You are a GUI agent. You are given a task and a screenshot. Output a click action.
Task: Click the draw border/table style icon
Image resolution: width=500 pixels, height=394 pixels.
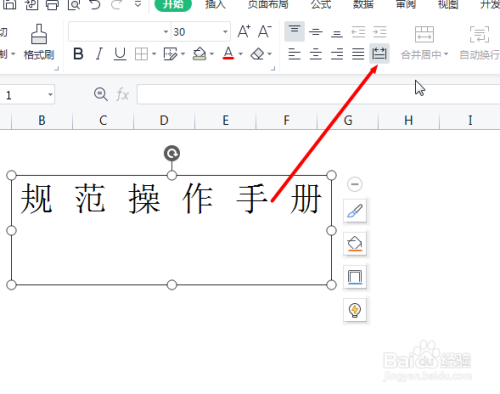coord(170,54)
